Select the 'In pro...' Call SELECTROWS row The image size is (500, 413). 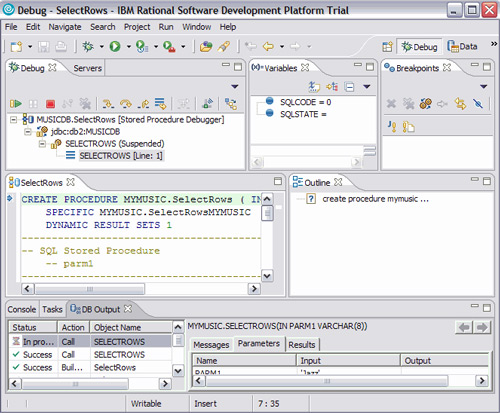point(90,342)
